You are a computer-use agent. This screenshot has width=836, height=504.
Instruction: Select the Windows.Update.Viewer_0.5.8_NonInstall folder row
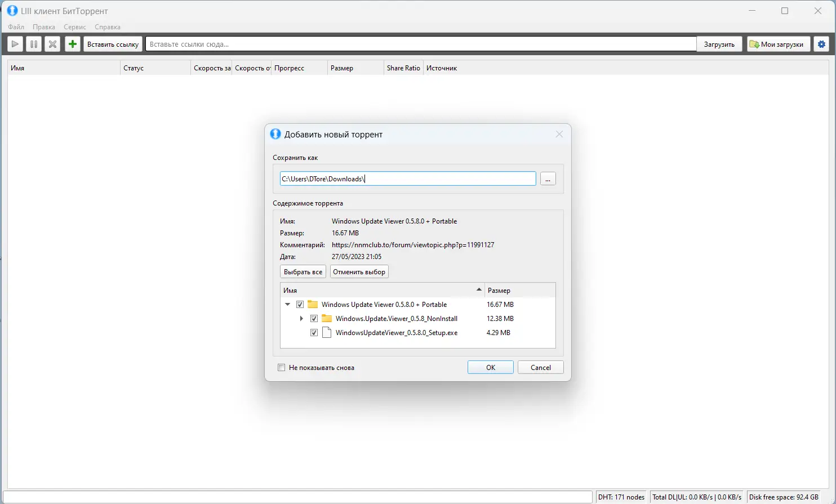[x=418, y=318]
